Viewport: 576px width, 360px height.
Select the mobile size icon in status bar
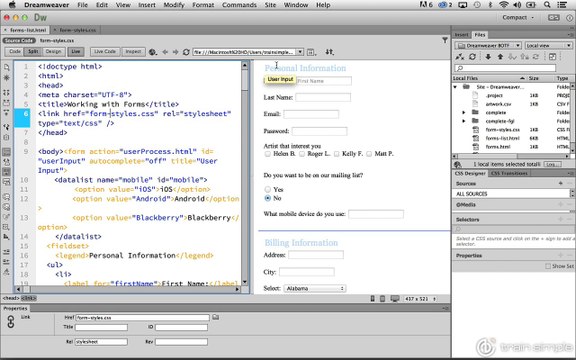click(372, 299)
